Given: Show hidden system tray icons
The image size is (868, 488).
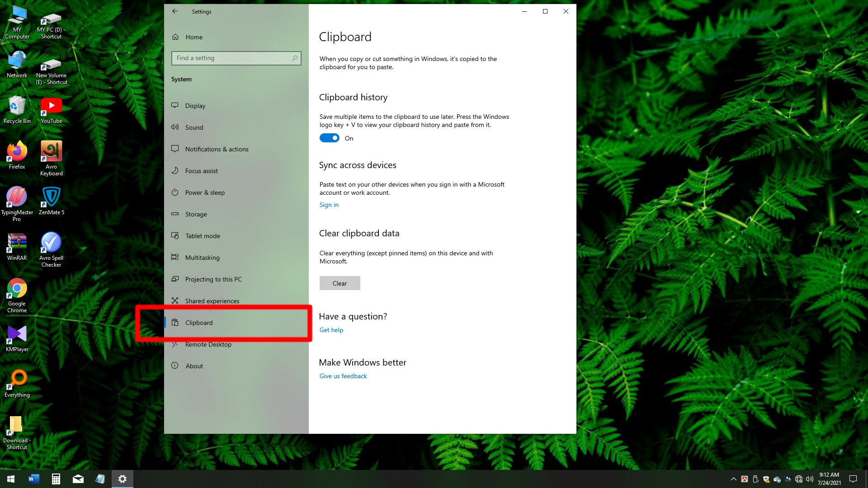Looking at the screenshot, I should pyautogui.click(x=733, y=479).
